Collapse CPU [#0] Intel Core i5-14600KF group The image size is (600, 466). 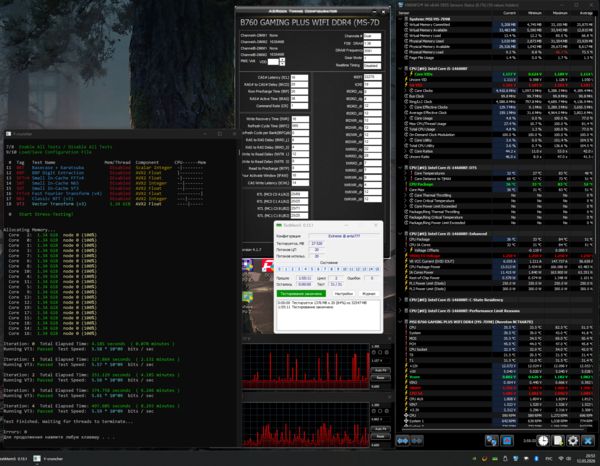401,68
